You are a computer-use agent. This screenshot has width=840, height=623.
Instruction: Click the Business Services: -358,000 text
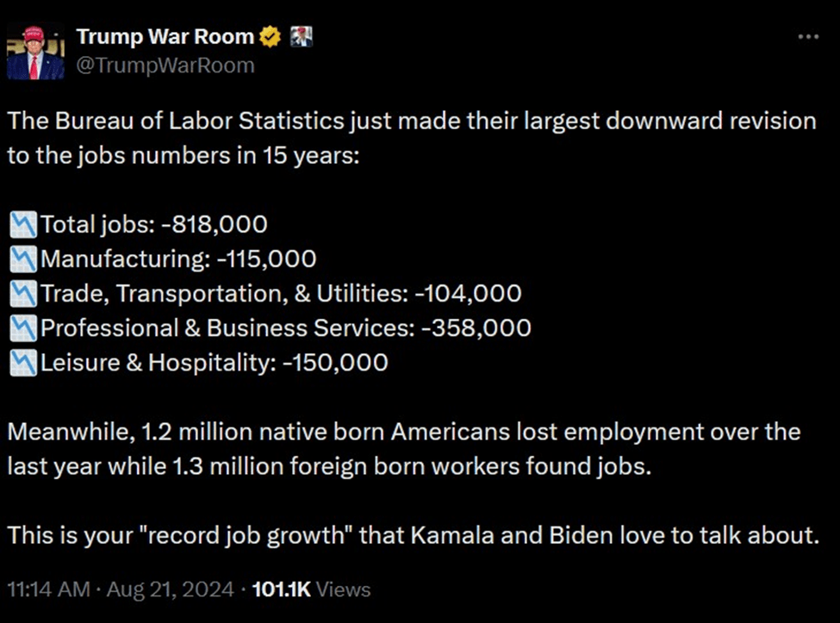[x=285, y=327]
